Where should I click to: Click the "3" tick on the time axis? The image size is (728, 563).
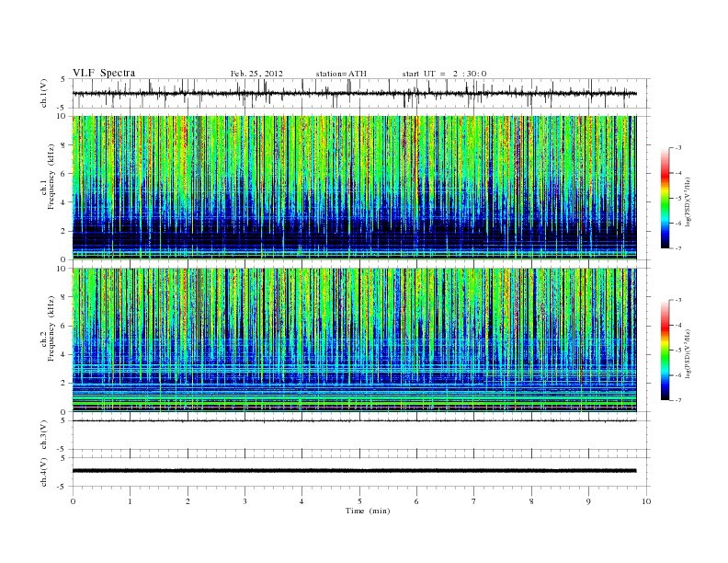pyautogui.click(x=245, y=501)
